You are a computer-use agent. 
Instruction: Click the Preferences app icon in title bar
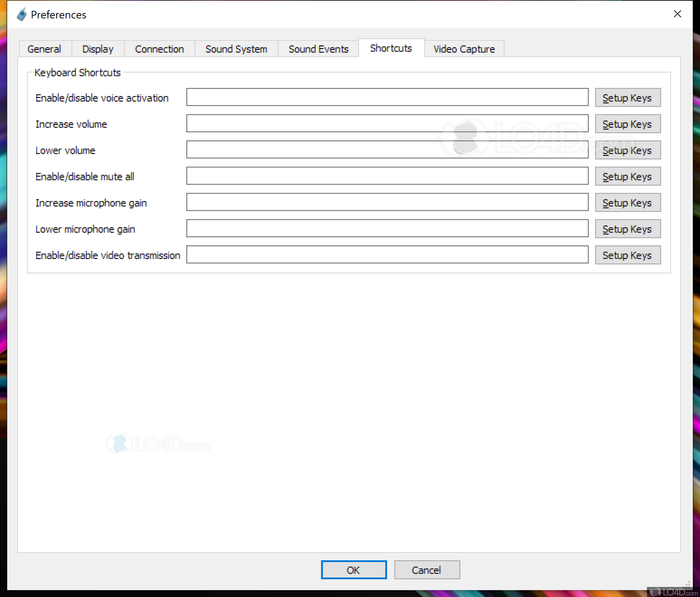pos(22,14)
